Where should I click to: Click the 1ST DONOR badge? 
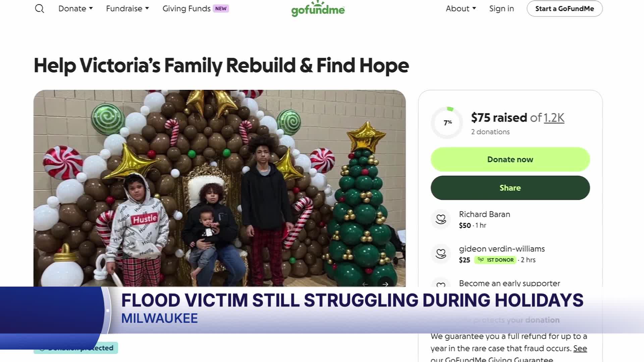click(495, 260)
